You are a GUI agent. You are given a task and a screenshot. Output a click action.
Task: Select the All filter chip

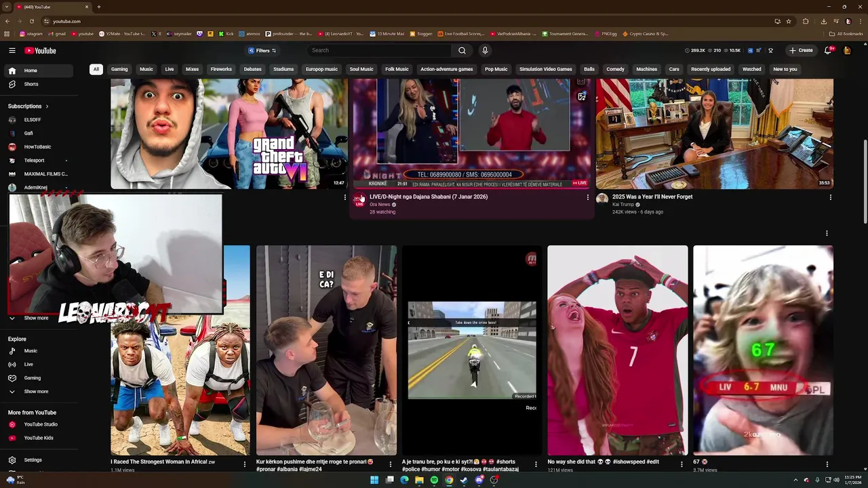pos(96,69)
